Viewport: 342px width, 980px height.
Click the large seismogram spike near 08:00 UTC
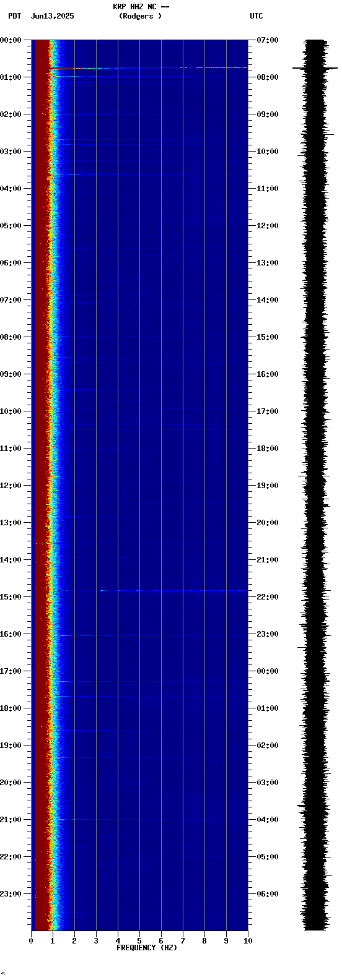315,68
